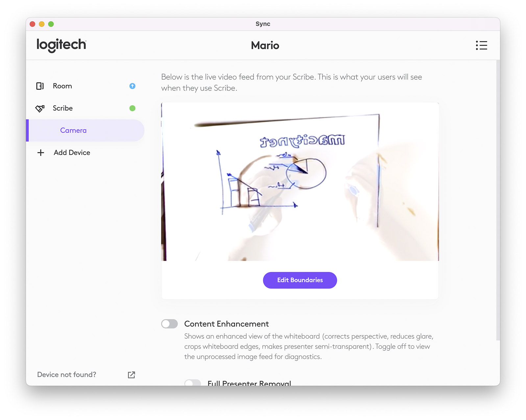The image size is (526, 420).
Task: Click the Logitech logo
Action: coord(61,45)
